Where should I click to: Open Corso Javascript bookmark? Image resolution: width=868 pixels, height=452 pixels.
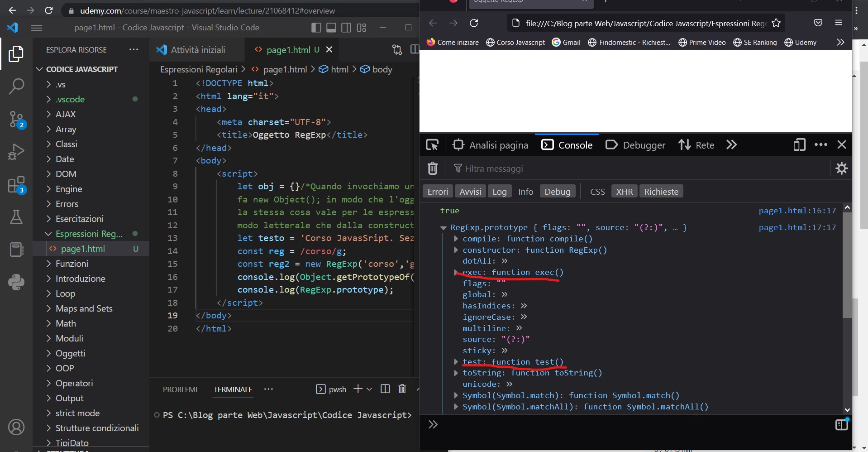click(x=515, y=42)
